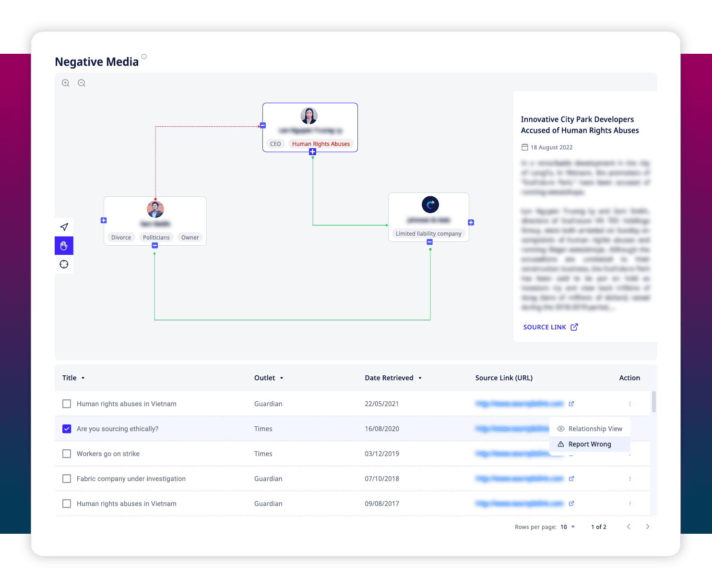
Task: Uncheck the Are you sourcing ethically row
Action: (x=67, y=429)
